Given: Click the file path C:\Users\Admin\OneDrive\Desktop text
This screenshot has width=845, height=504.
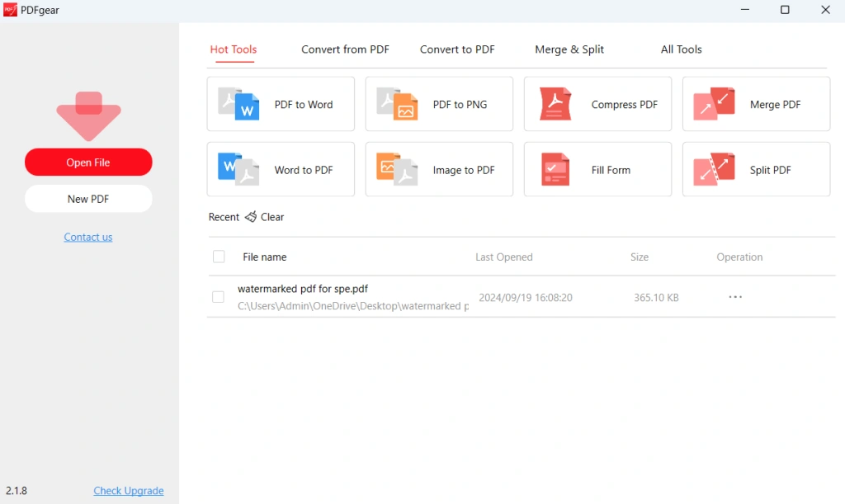Looking at the screenshot, I should (353, 306).
